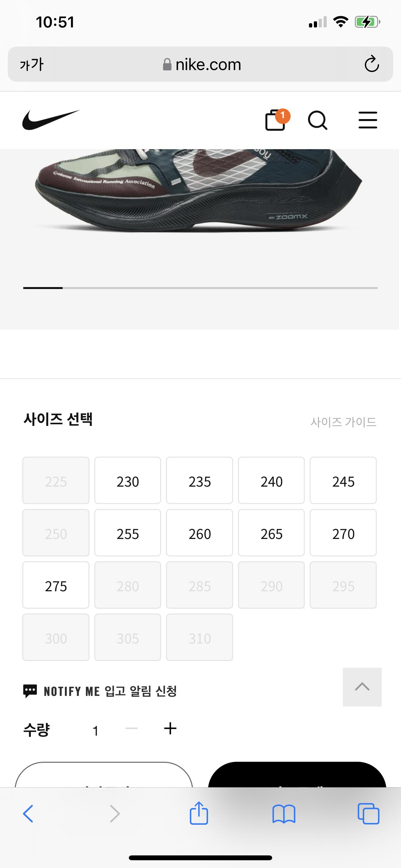Tap the image carousel progress bar
401x868 pixels.
click(x=200, y=288)
